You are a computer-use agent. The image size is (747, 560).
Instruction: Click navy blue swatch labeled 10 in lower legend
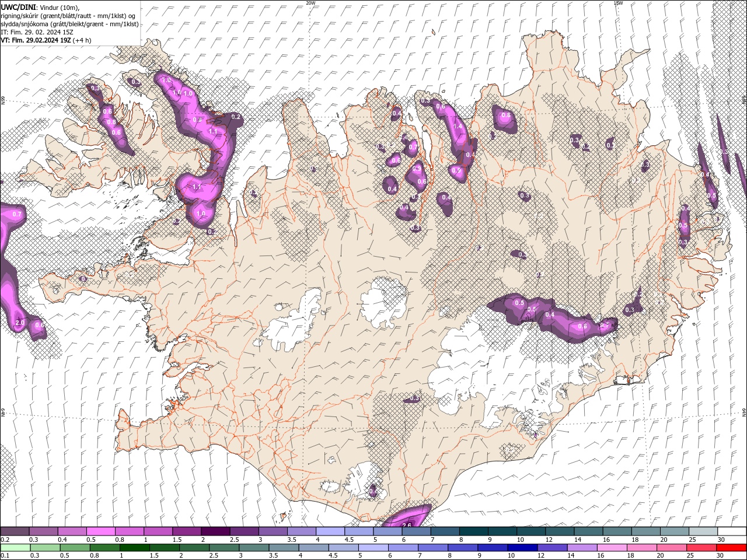[523, 548]
